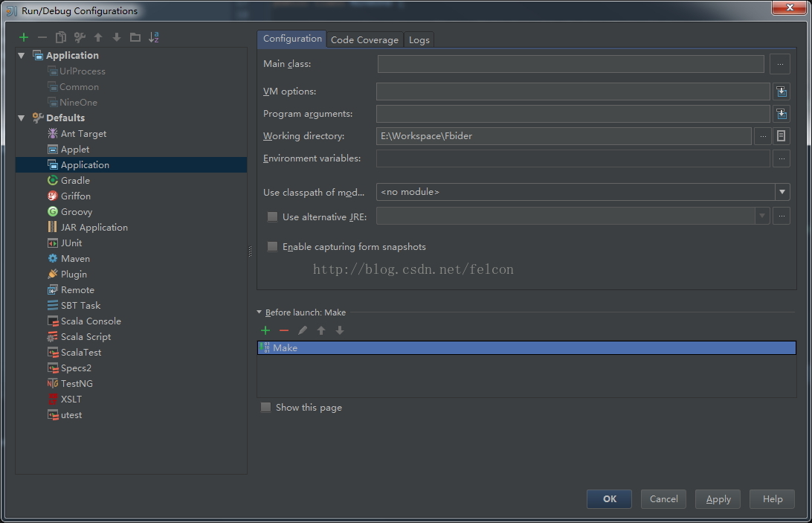This screenshot has width=812, height=523.
Task: Close the Run/Debug Configurations dialog
Action: (789, 7)
